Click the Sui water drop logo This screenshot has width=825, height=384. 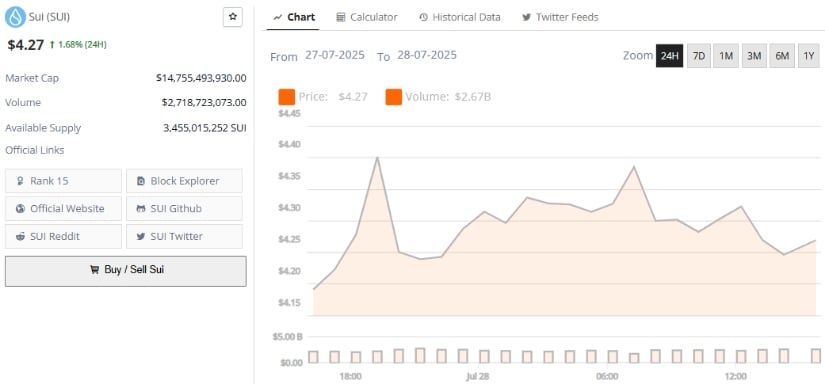pyautogui.click(x=15, y=17)
